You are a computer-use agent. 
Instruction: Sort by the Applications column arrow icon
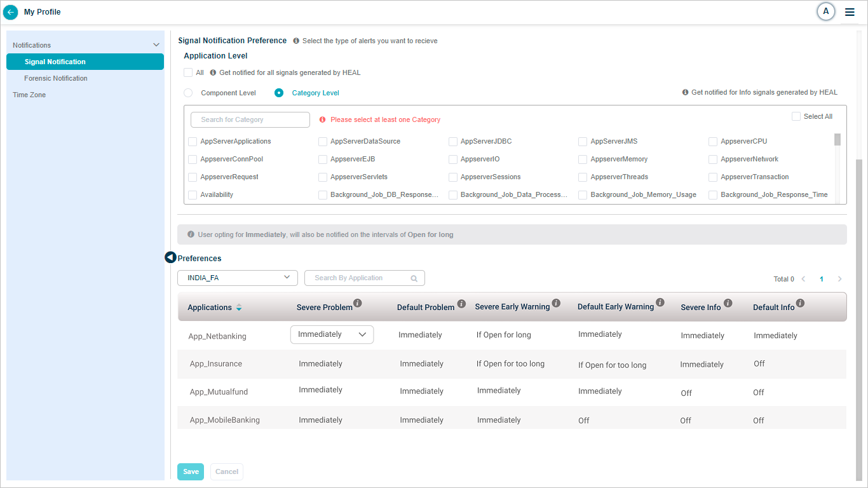239,308
